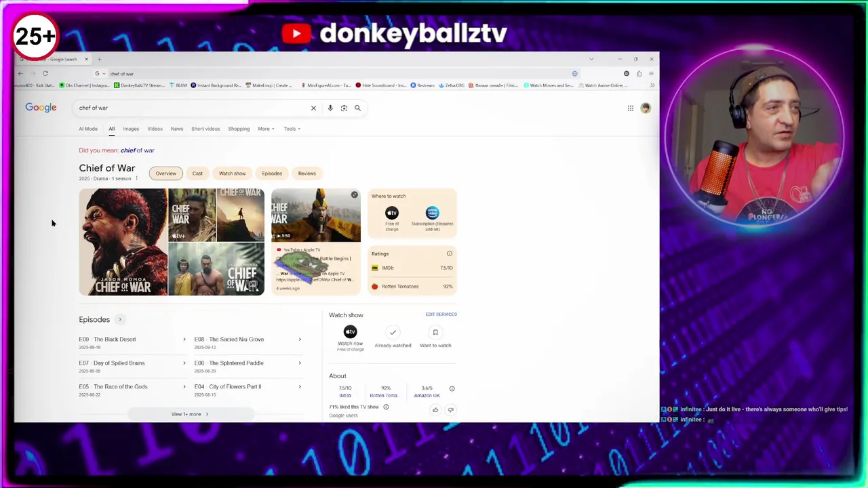
Task: Close the Google Search browser tab
Action: tap(86, 59)
